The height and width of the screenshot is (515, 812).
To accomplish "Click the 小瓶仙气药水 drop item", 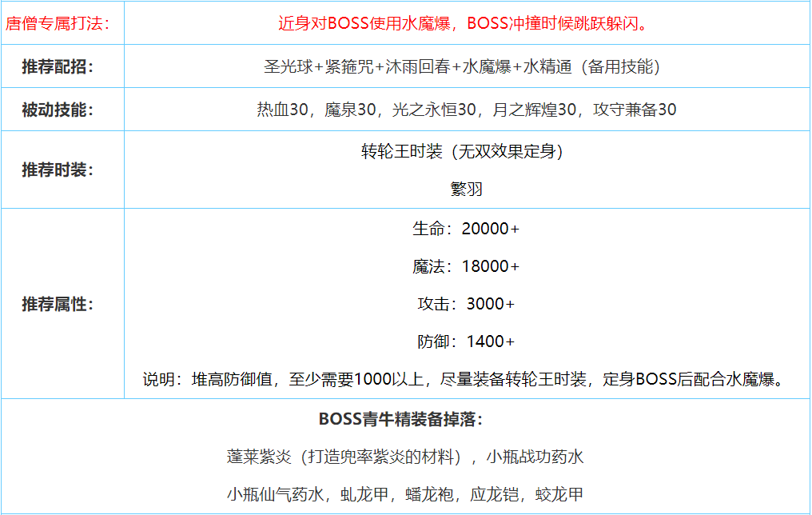I will 274,494.
